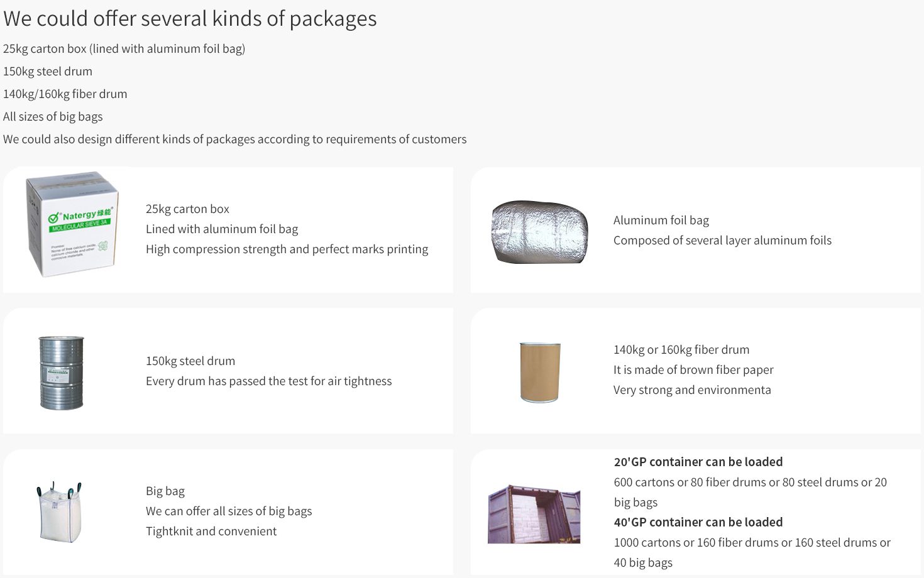Click the '25kg carton box' card title
924x578 pixels.
pos(187,209)
